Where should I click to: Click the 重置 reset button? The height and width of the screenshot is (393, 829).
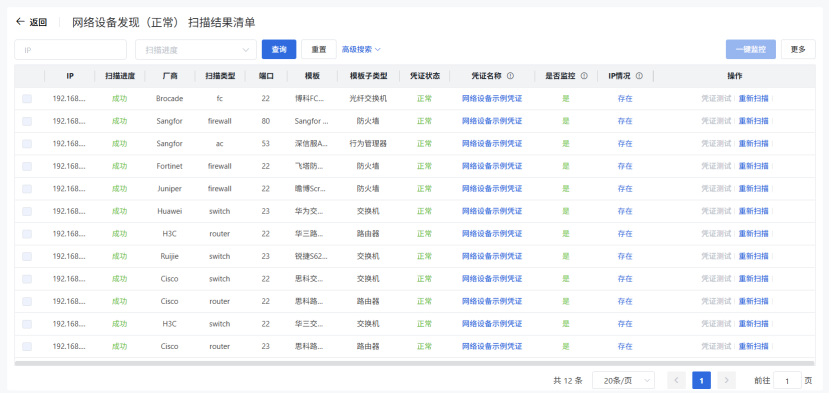[x=319, y=50]
